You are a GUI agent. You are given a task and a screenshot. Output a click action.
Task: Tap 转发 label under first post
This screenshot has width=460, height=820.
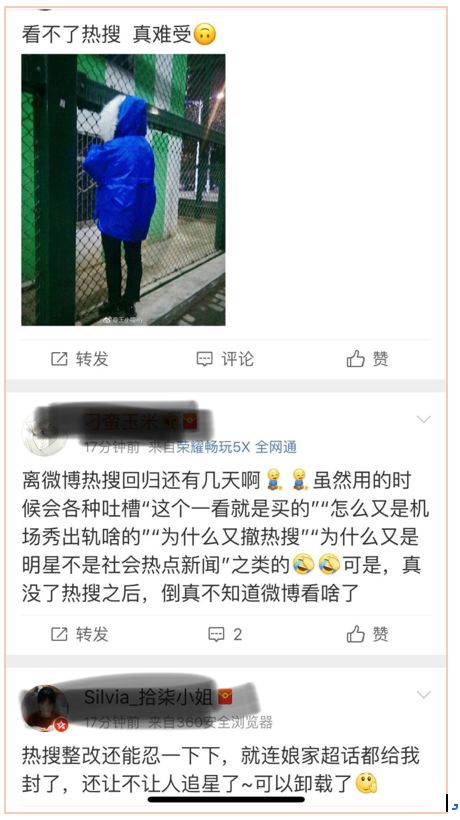click(x=92, y=359)
